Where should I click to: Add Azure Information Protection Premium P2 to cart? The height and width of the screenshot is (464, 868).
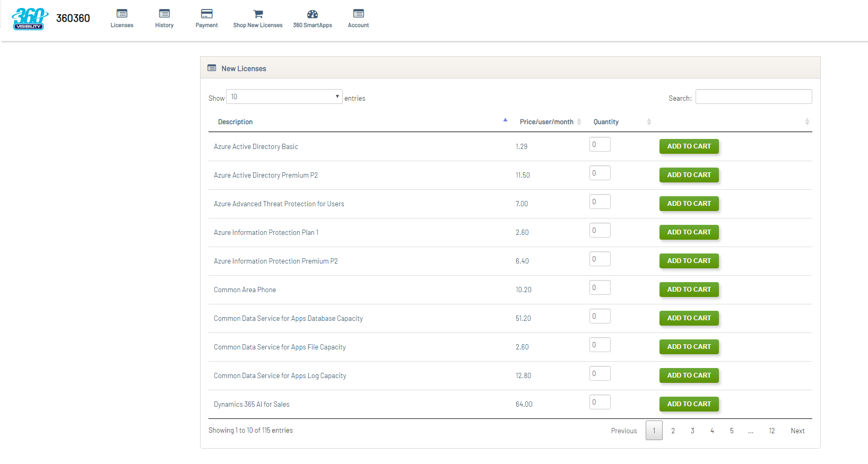tap(689, 261)
